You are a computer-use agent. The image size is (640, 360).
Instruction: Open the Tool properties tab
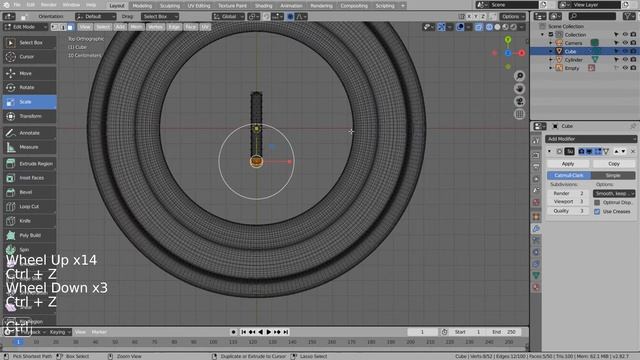[536, 141]
